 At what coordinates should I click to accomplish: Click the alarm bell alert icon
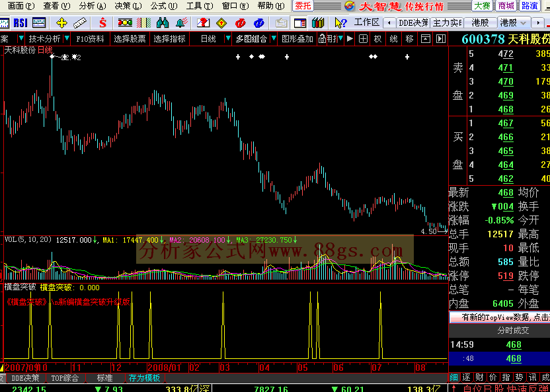[181, 23]
